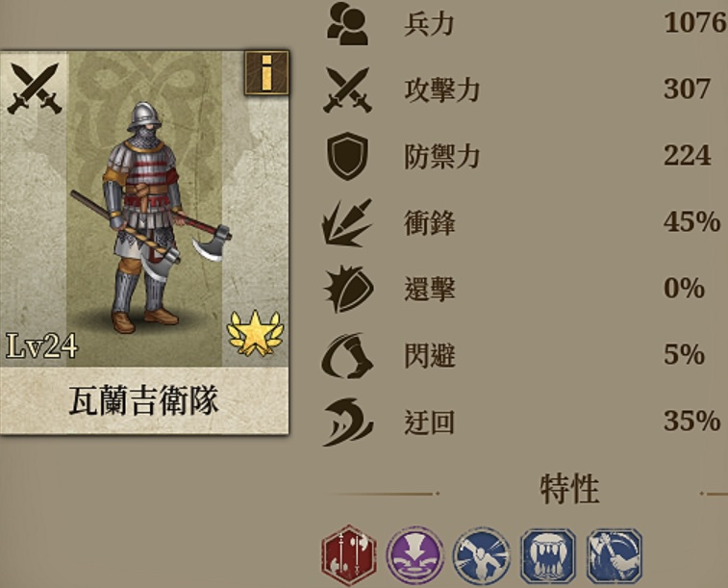Viewport: 728px width, 588px height.
Task: Click the 特性 traits section header
Action: coord(569,489)
